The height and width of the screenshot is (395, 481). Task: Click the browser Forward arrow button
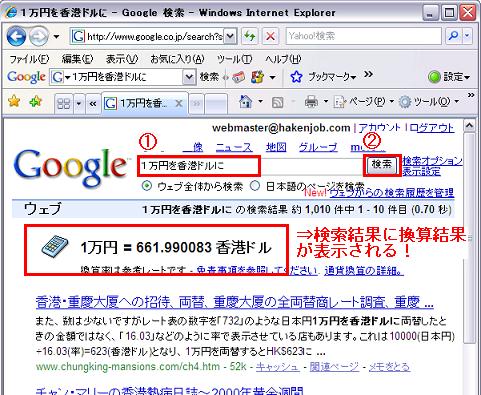point(38,36)
